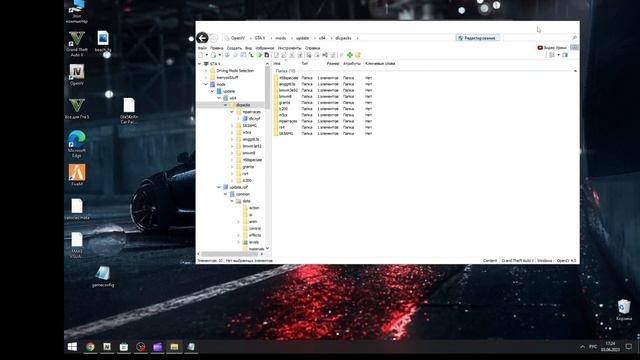Viewport: 640px width, 360px height.
Task: Select Driving Mode Selection in the tree
Action: point(235,71)
